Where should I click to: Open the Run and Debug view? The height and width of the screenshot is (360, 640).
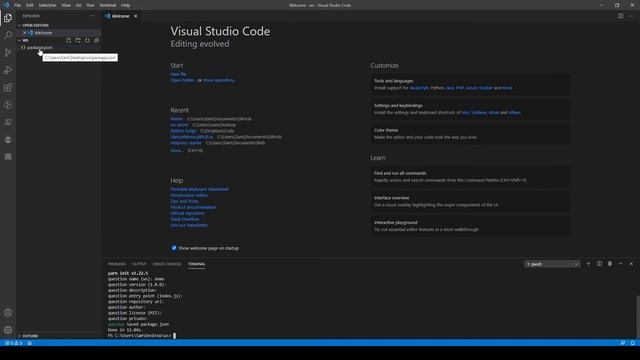point(8,70)
